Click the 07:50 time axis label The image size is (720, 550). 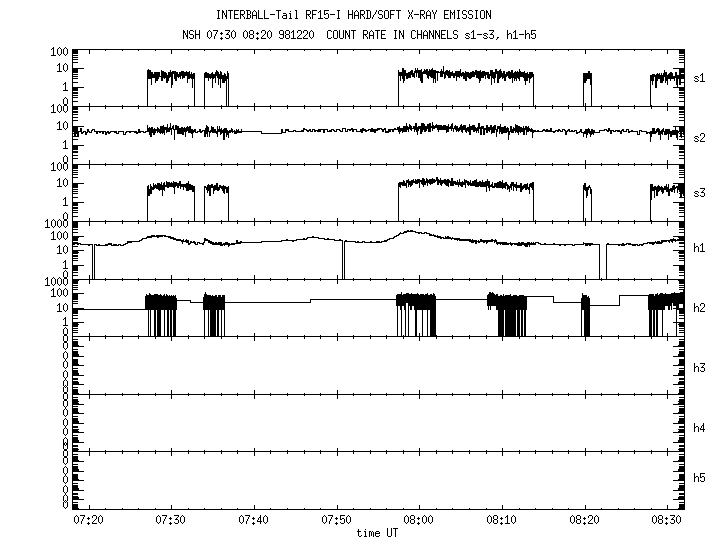point(336,521)
